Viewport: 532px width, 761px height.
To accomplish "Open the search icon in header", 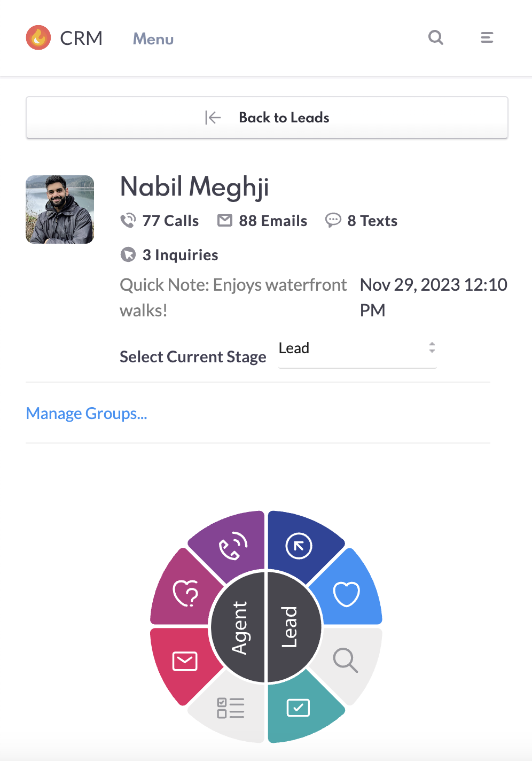I will pos(436,38).
